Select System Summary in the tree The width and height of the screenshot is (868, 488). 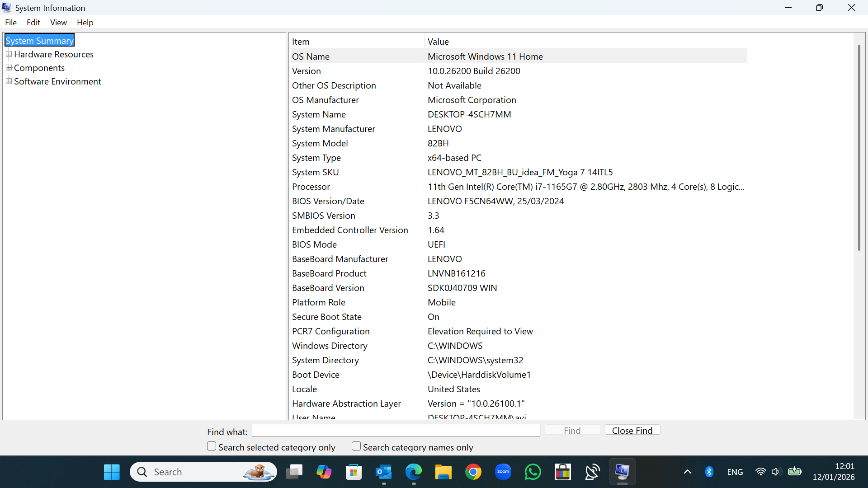click(x=39, y=41)
